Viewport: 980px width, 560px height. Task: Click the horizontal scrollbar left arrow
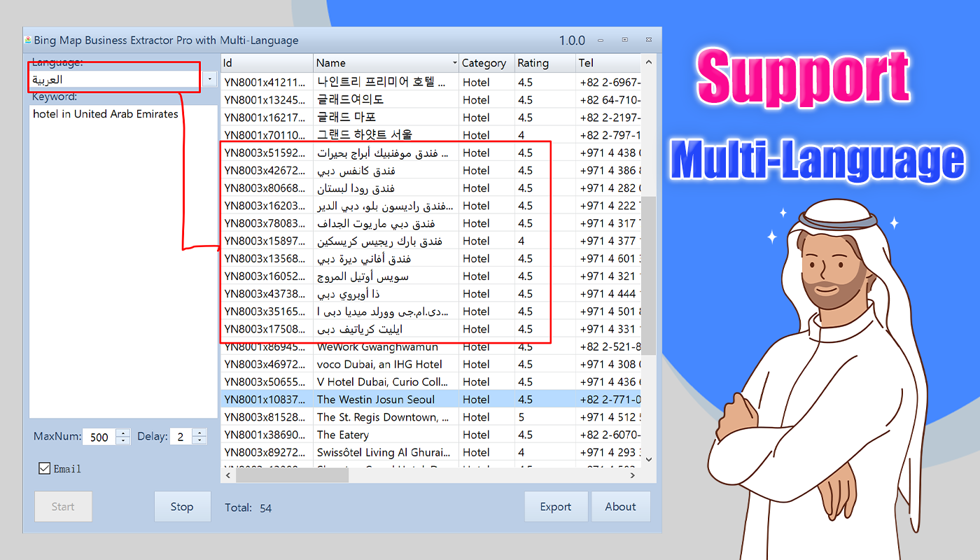coord(228,475)
